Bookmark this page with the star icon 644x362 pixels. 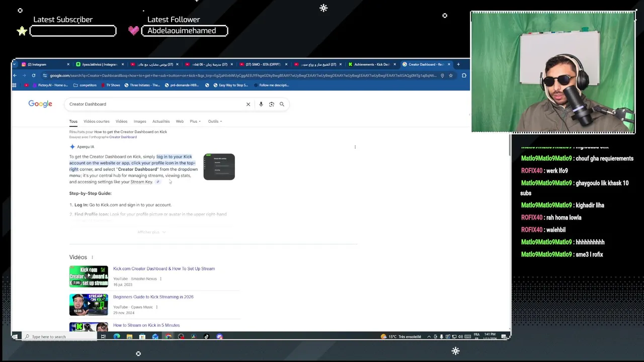tap(451, 75)
